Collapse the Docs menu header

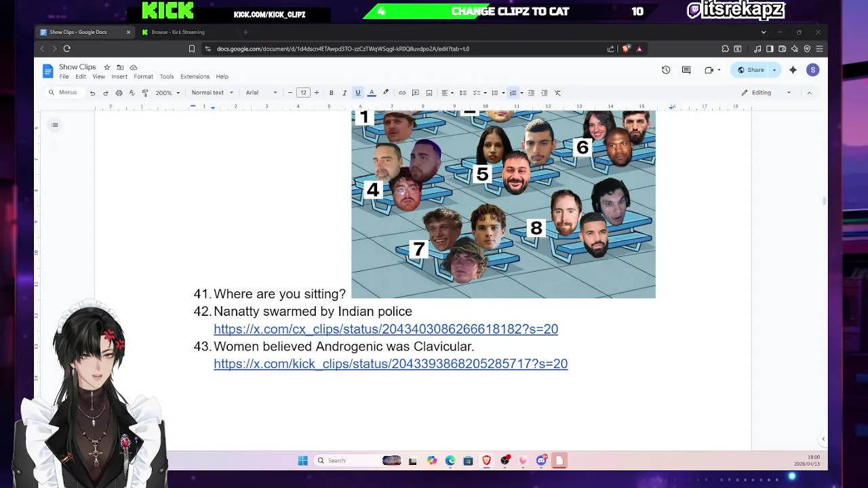tap(809, 93)
